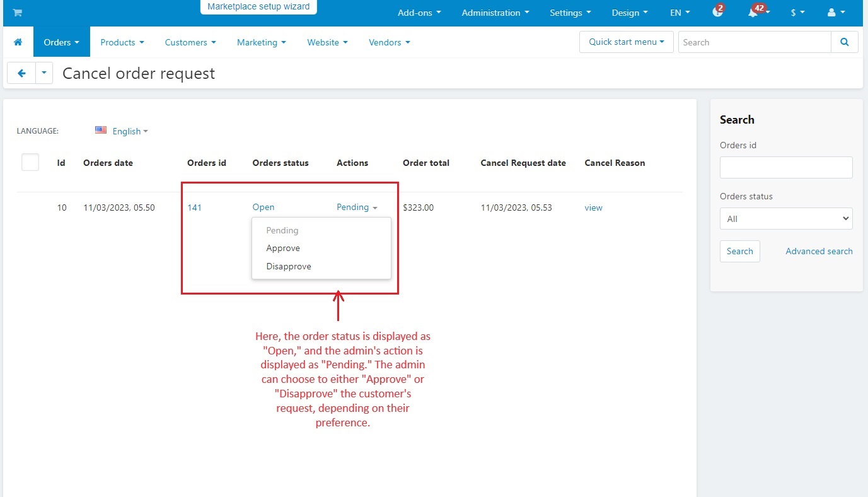Screen dimensions: 868x497
Task: Click the Orders id column header
Action: (x=207, y=163)
